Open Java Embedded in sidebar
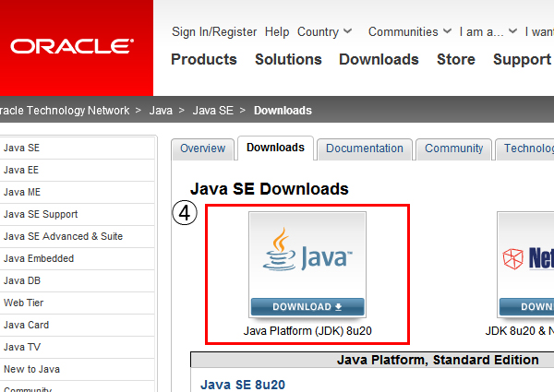Viewport: 554px width, 392px height. click(x=77, y=258)
